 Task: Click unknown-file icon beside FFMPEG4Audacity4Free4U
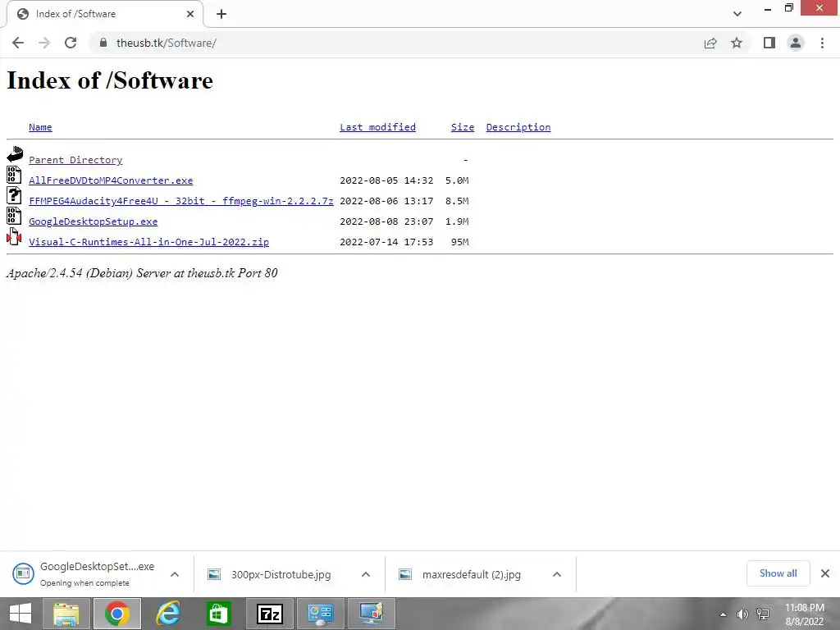pyautogui.click(x=14, y=195)
